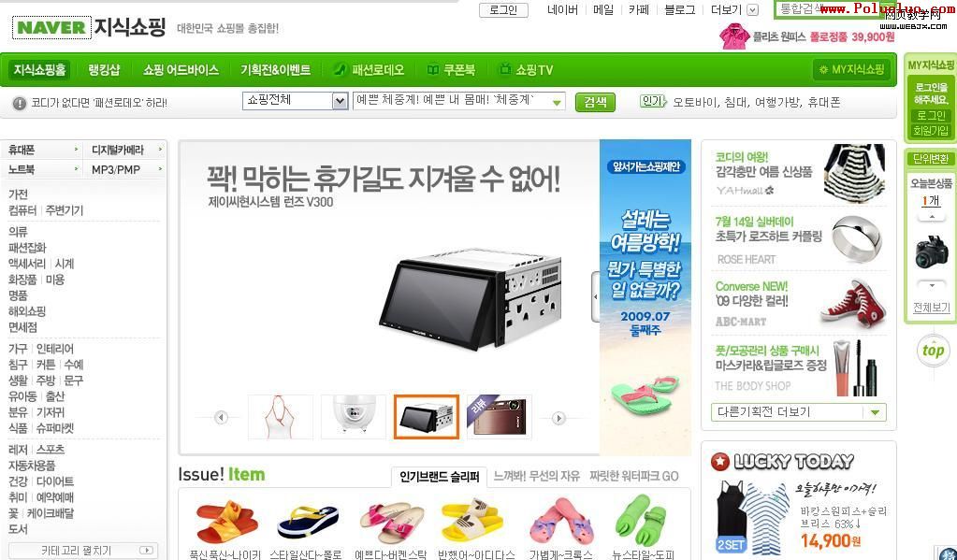Viewport: 957px width, 560px height.
Task: Click the NAVER logo
Action: pos(51,27)
